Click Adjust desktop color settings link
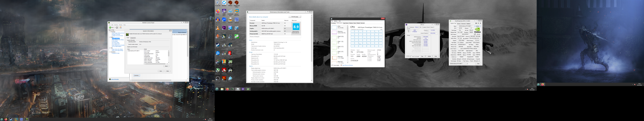This screenshot has width=644, height=121. pyautogui.click(x=118, y=40)
